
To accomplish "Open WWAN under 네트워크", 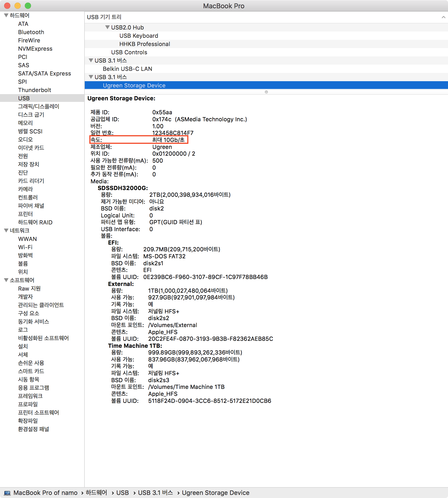I will (27, 239).
